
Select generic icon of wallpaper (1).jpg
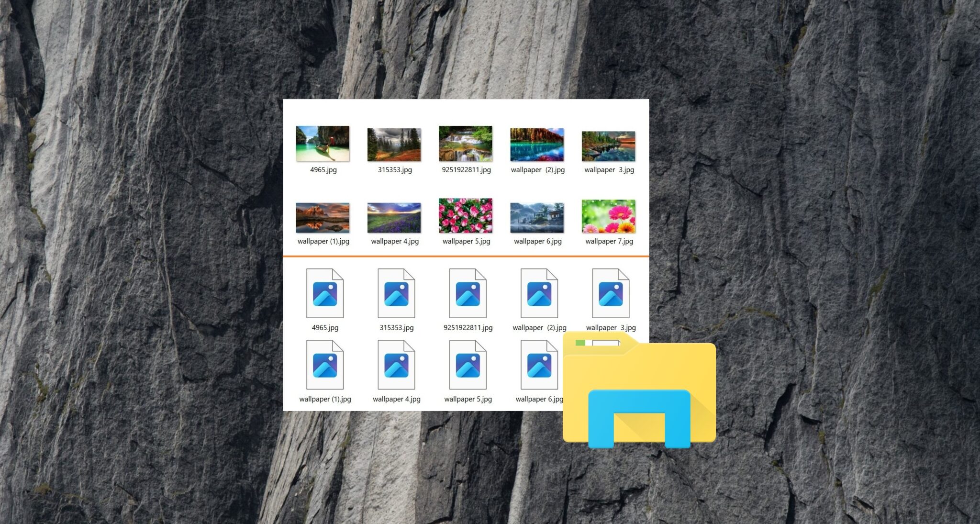[325, 365]
